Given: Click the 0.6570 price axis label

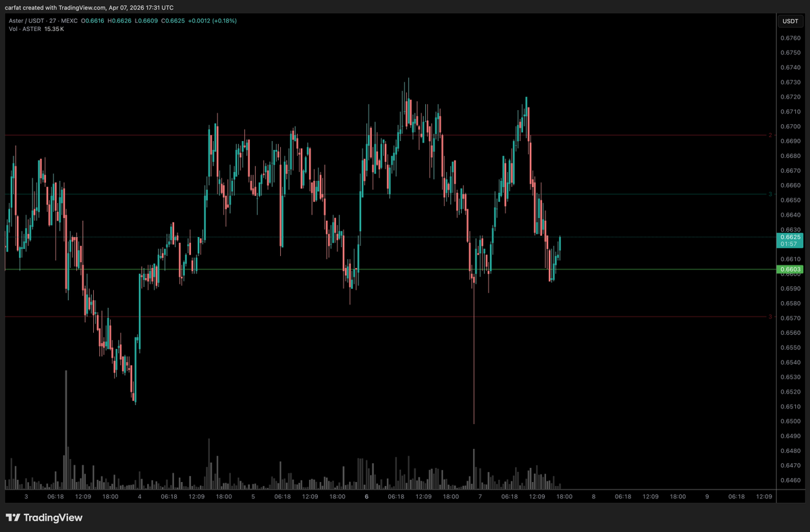Looking at the screenshot, I should coord(790,318).
